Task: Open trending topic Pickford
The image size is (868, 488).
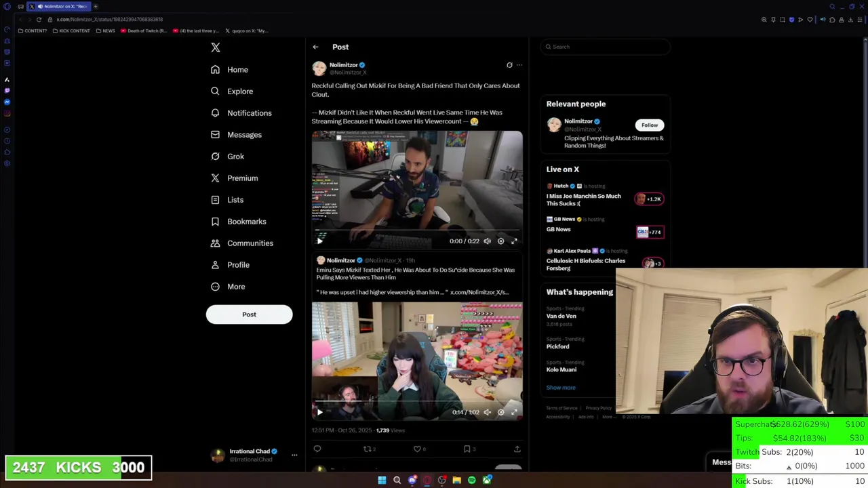Action: point(557,346)
